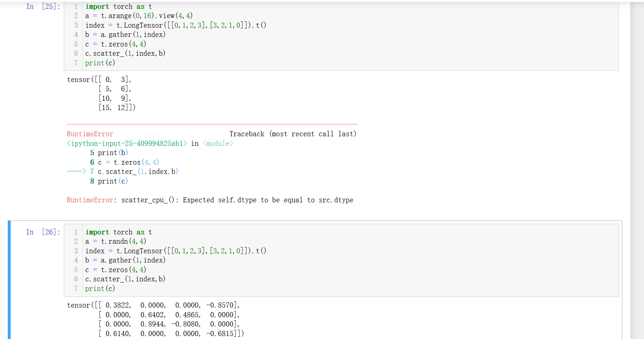Click the red RuntimeError heading in traceback
Image resolution: width=644 pixels, height=339 pixels.
tap(90, 134)
